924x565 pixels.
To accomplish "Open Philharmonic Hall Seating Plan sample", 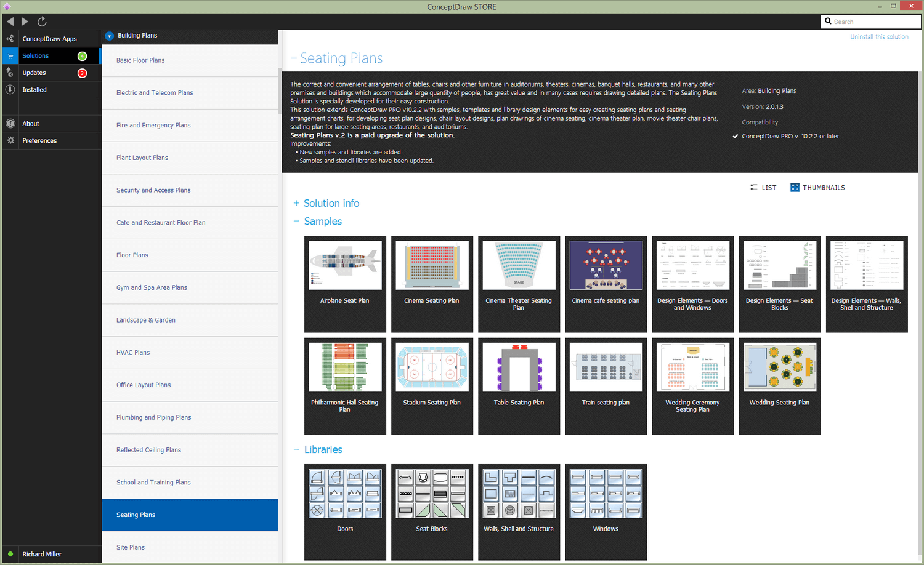I will point(345,386).
